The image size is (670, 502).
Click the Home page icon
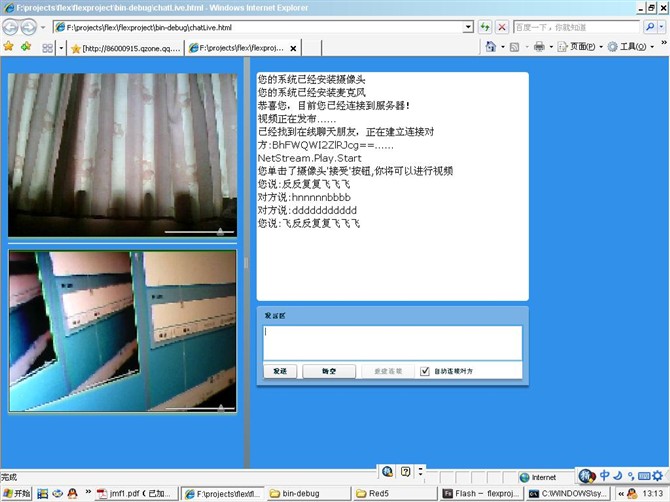point(491,47)
